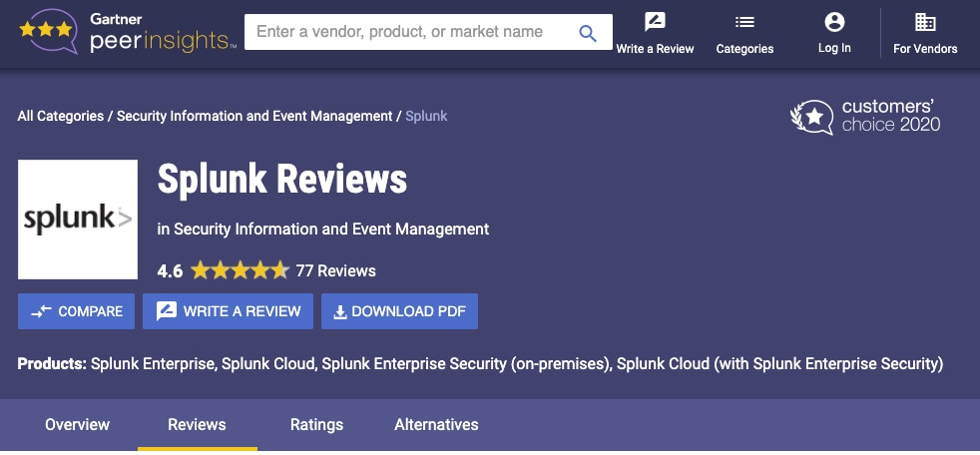This screenshot has height=455, width=980.
Task: Click the star rating icons beside 4.6
Action: 240,270
